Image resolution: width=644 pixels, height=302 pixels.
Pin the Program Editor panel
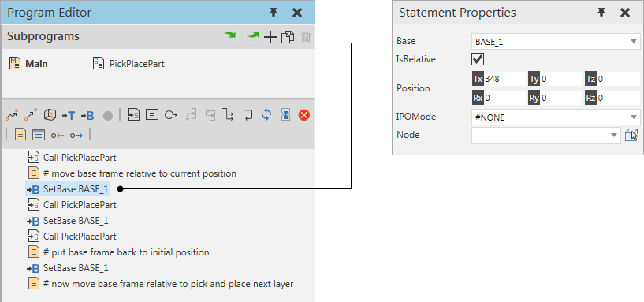pos(274,13)
